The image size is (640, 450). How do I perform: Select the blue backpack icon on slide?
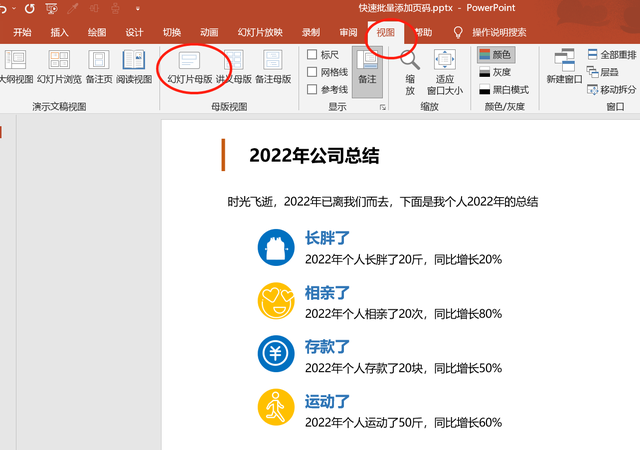point(276,247)
